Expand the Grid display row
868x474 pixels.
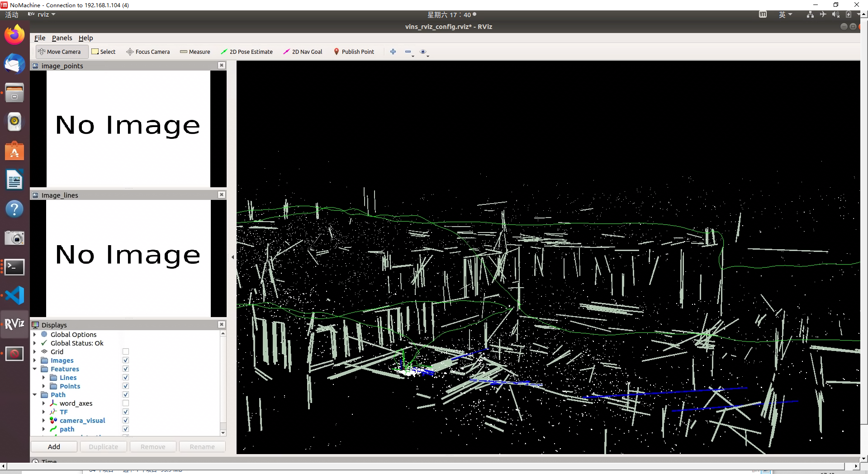tap(35, 351)
